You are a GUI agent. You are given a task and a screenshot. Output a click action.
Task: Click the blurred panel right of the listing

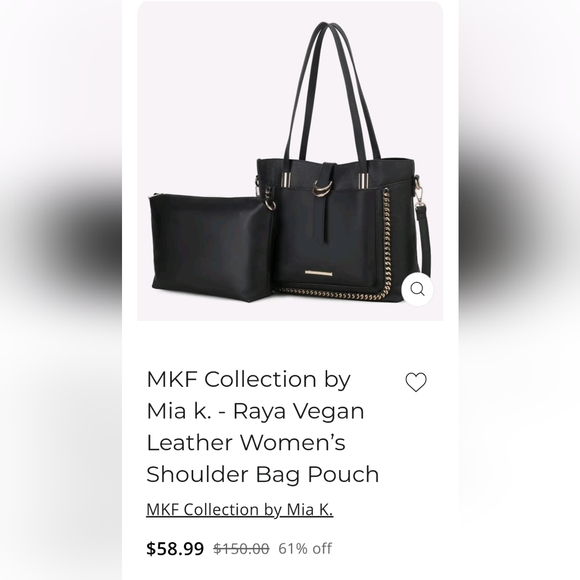pyautogui.click(x=519, y=290)
